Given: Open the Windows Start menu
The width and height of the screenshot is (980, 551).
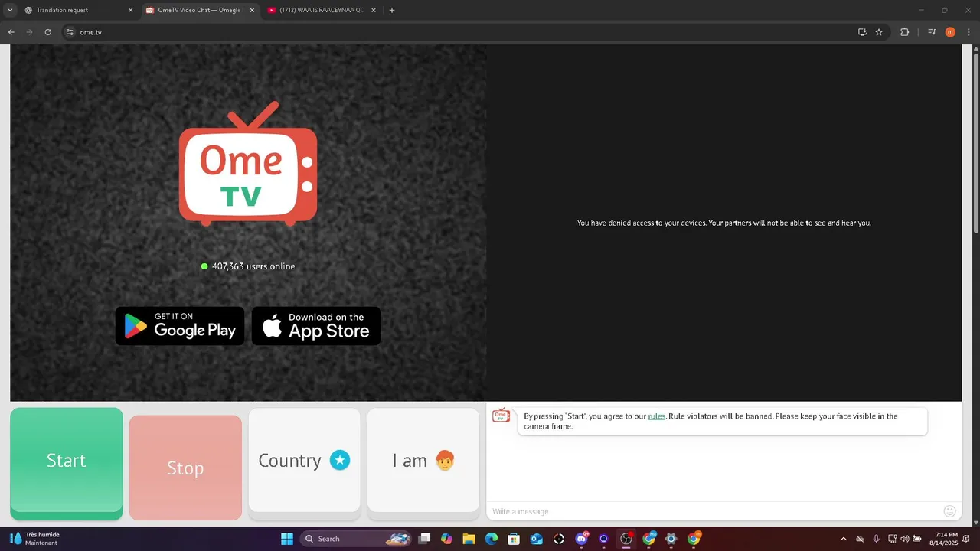Looking at the screenshot, I should [x=287, y=539].
